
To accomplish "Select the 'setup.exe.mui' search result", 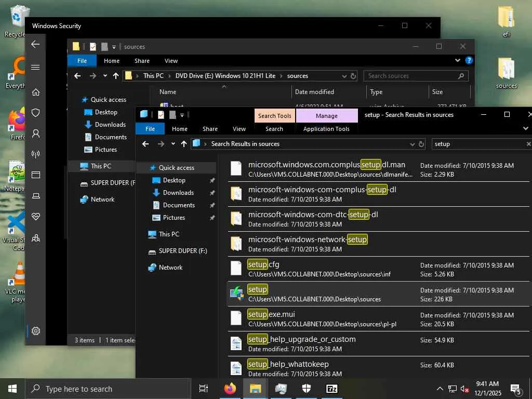I will click(378, 320).
